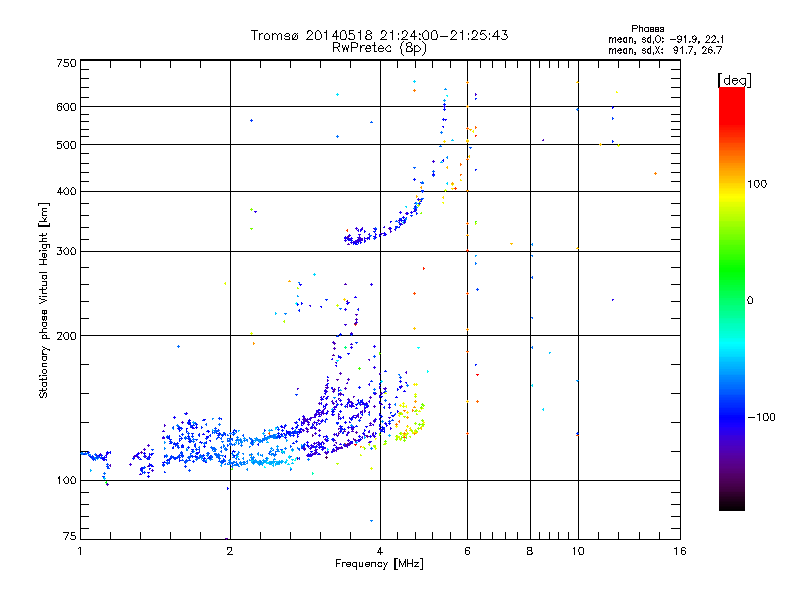Click the y-axis tick label '750'
The height and width of the screenshot is (600, 800).
(66, 63)
